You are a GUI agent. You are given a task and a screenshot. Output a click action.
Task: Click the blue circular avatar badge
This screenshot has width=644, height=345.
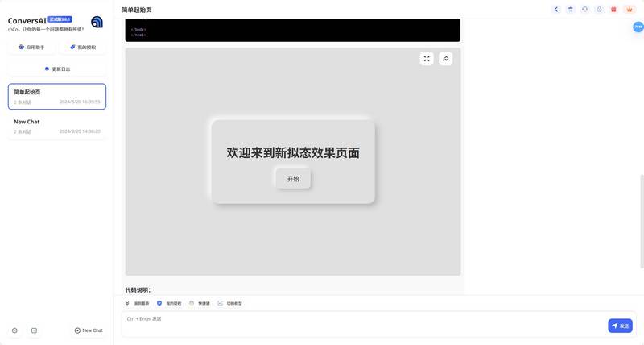638,27
